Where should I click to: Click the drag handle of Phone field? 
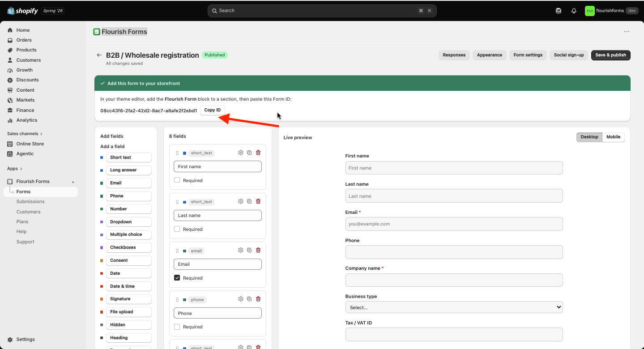coord(177,300)
